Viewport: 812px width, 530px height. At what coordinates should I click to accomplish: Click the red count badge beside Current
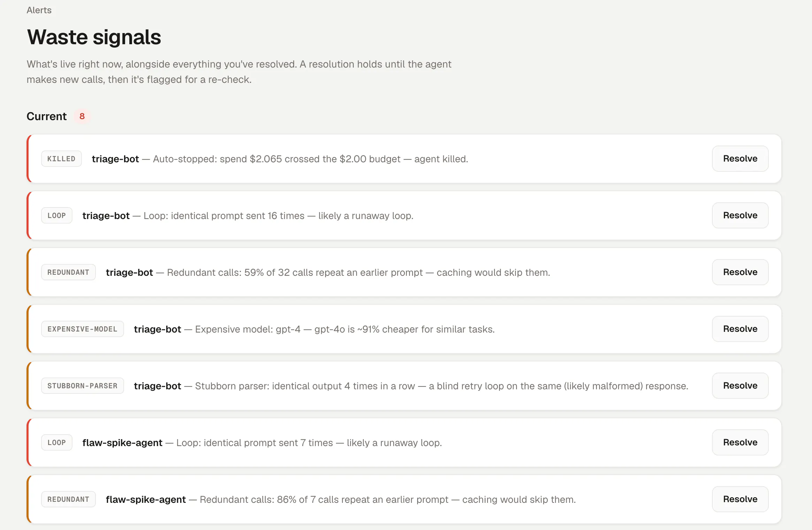click(82, 116)
